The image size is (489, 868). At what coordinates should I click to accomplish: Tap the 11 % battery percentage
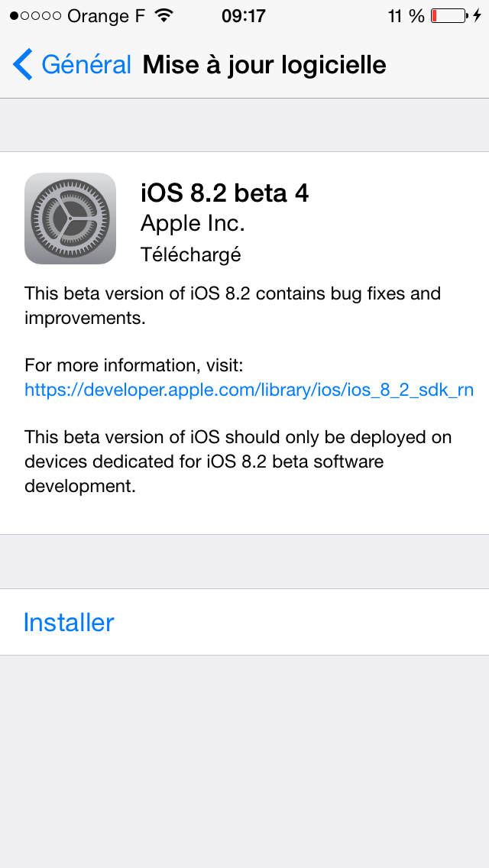(406, 16)
